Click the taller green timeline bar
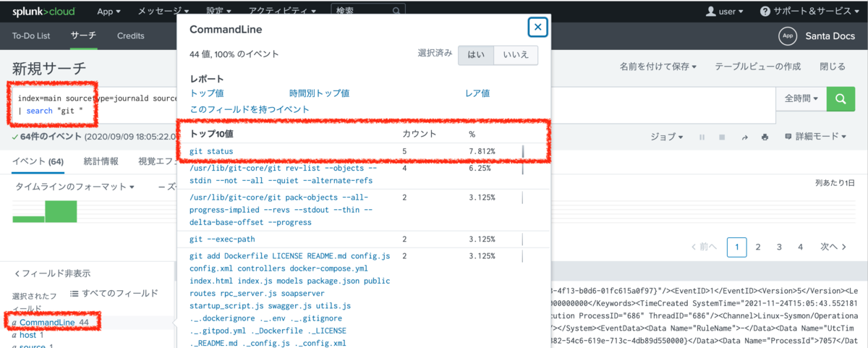Image resolution: width=868 pixels, height=348 pixels. coord(61,211)
